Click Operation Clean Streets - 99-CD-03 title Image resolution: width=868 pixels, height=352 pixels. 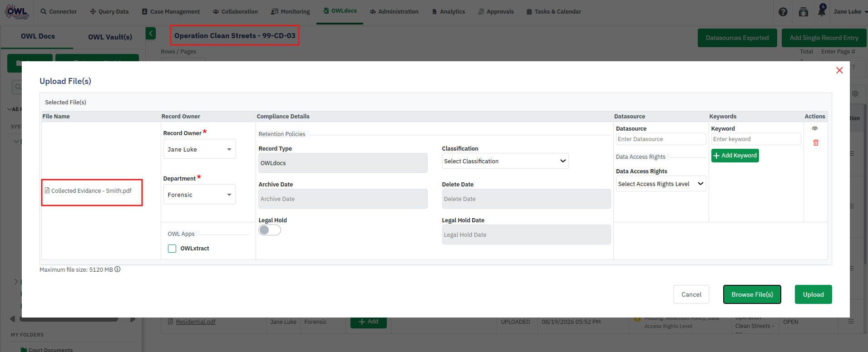tap(235, 36)
